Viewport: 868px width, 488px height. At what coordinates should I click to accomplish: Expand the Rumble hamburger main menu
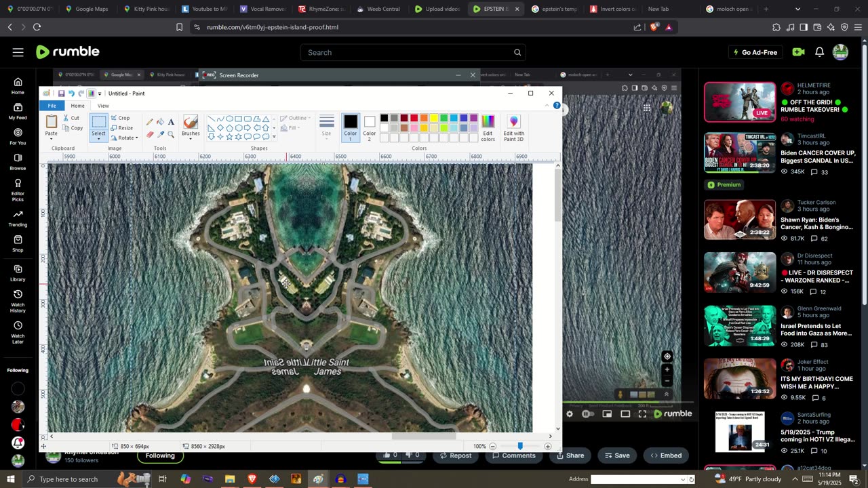(x=18, y=52)
